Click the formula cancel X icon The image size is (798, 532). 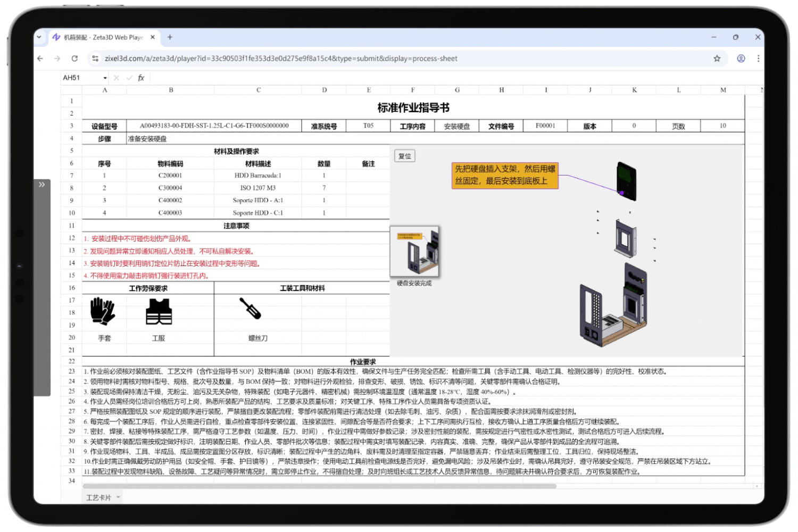point(117,78)
